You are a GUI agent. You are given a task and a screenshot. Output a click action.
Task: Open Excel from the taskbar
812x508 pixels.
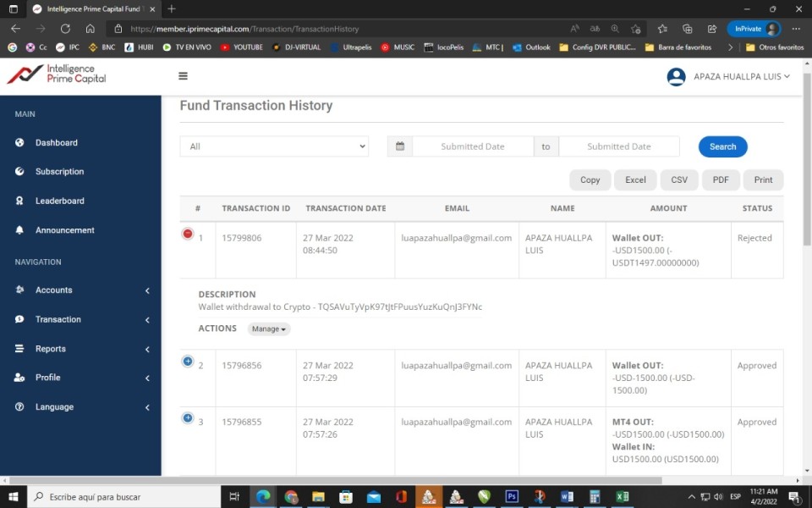[623, 497]
